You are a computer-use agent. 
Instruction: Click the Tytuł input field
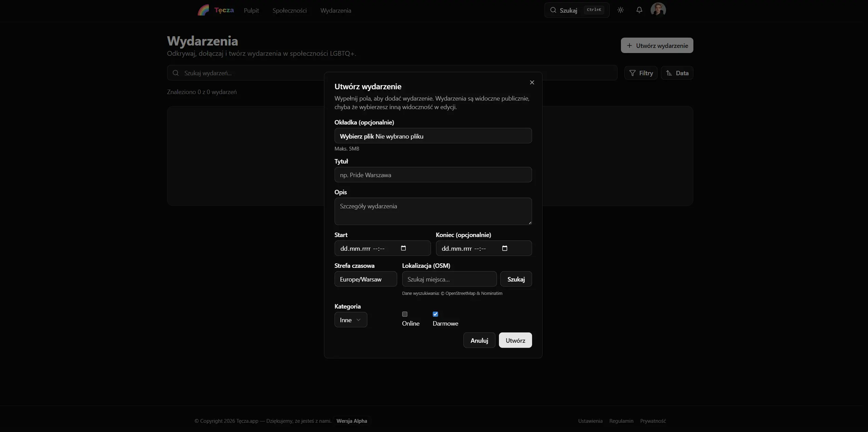[433, 175]
